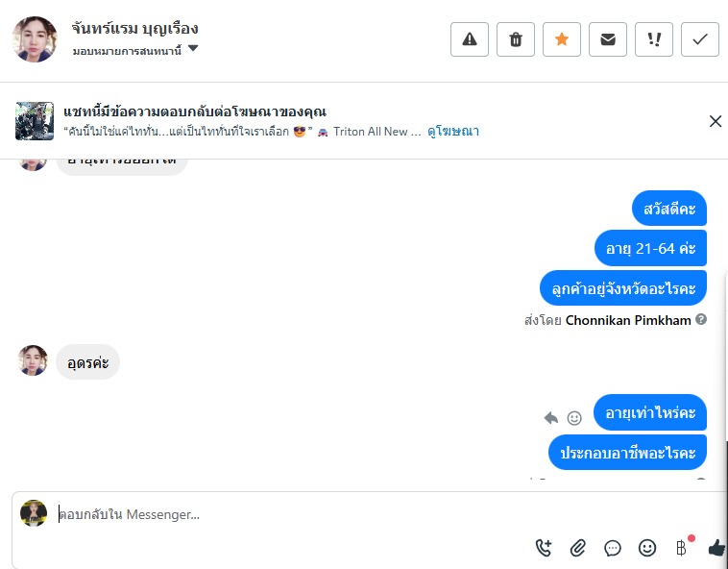Image resolution: width=728 pixels, height=569 pixels.
Task: Toggle the orange star follow-up flag
Action: [562, 39]
